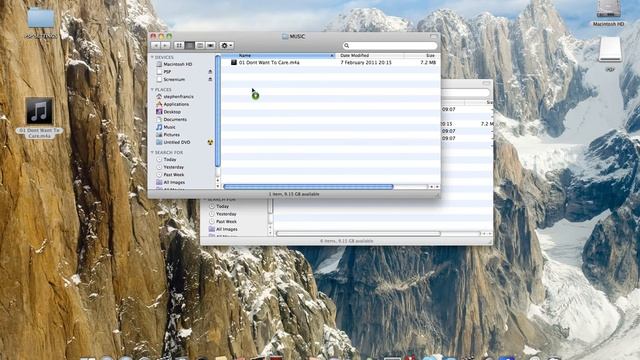The image size is (640, 360).
Task: Click the rear window '6 items' status text
Action: [347, 241]
